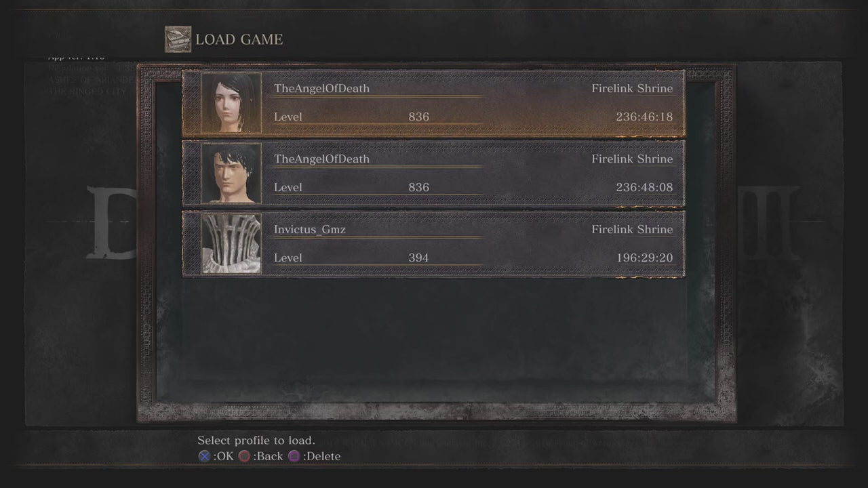This screenshot has height=488, width=868.
Task: Load the first TheAngelOfDeath profile name
Action: tap(321, 88)
